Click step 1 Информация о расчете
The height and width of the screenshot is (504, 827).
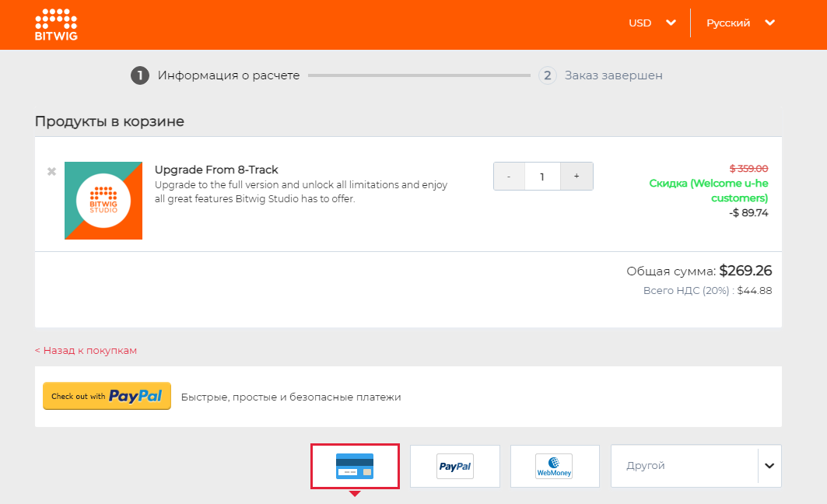click(x=216, y=75)
